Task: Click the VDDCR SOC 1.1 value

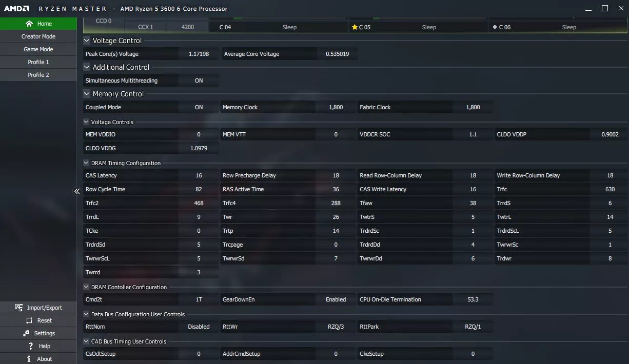Action: pyautogui.click(x=473, y=134)
